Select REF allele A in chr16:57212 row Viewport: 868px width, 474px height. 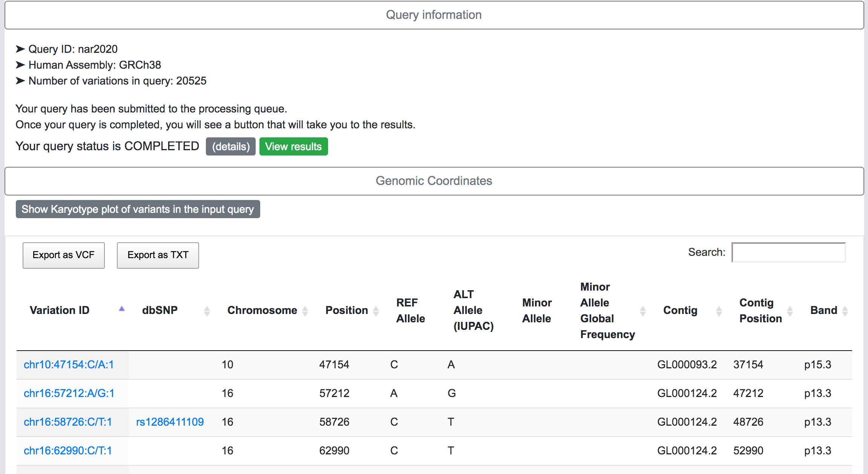point(394,393)
